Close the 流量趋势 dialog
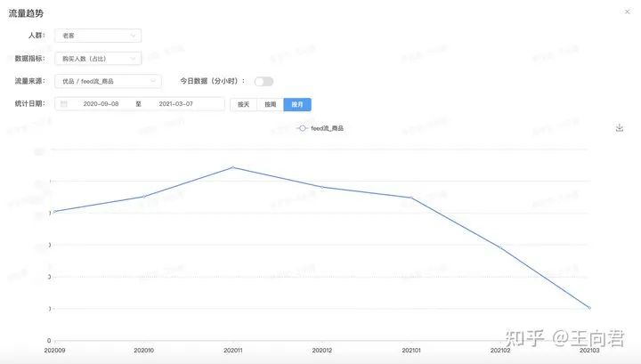The height and width of the screenshot is (364, 641). [x=628, y=12]
